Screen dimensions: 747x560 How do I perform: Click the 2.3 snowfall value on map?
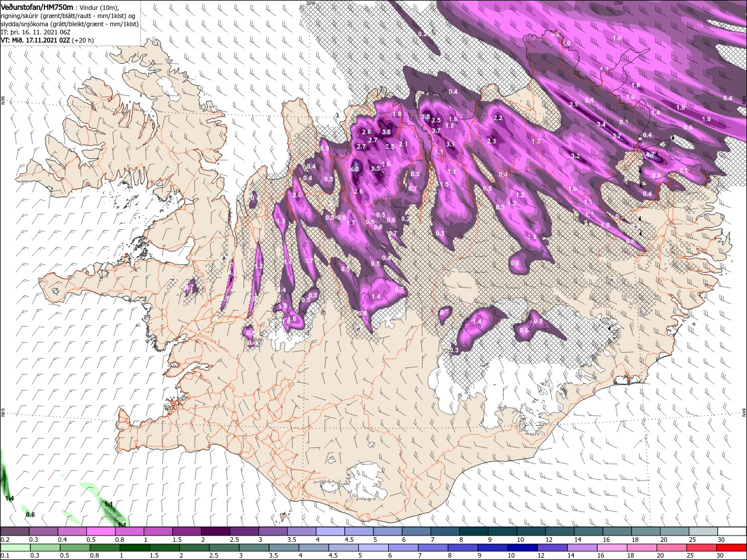tap(491, 141)
